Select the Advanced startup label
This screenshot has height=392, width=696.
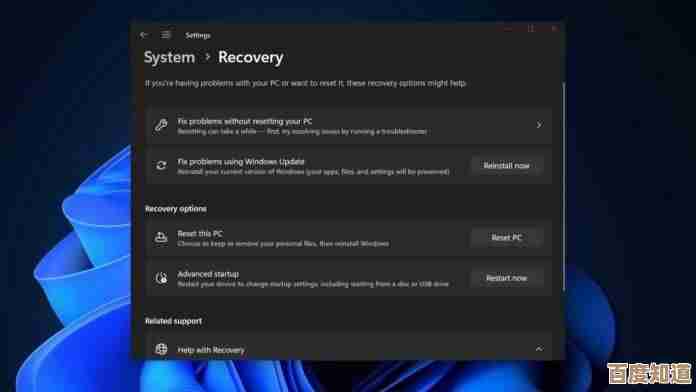point(208,274)
